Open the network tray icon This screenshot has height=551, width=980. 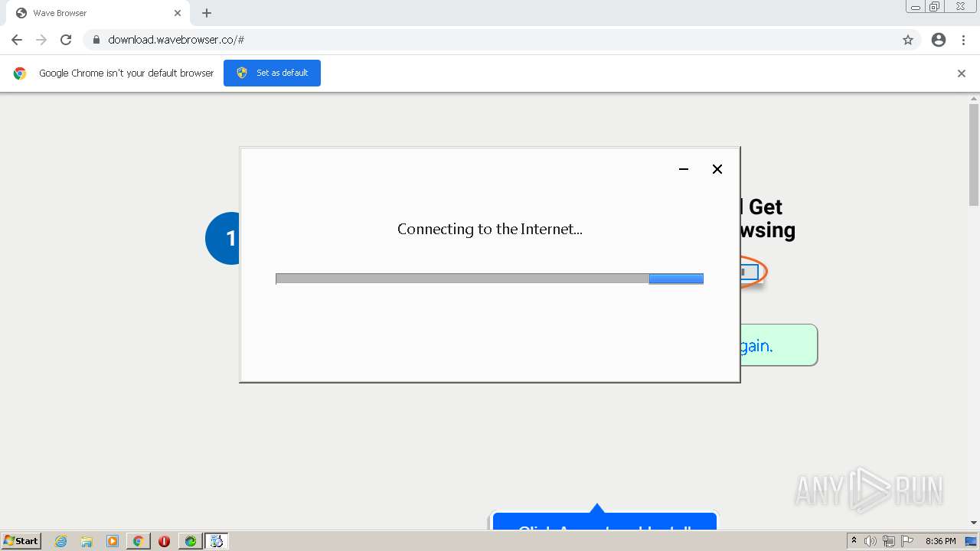(889, 541)
